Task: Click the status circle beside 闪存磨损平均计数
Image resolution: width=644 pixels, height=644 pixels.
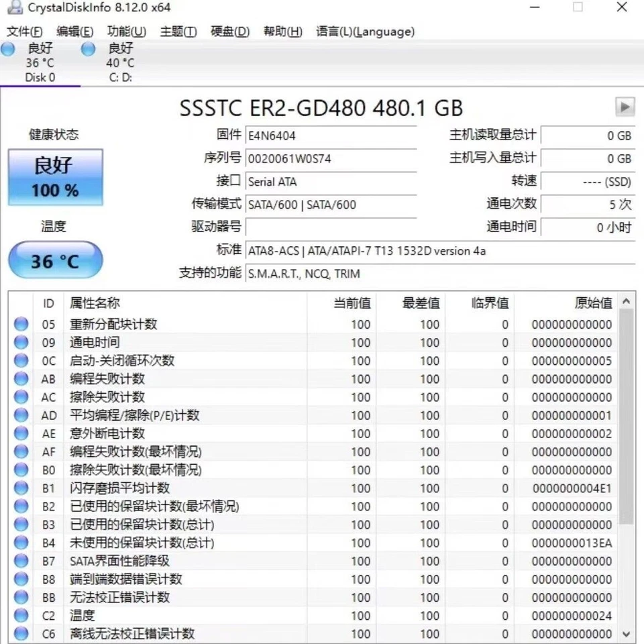Action: tap(20, 488)
